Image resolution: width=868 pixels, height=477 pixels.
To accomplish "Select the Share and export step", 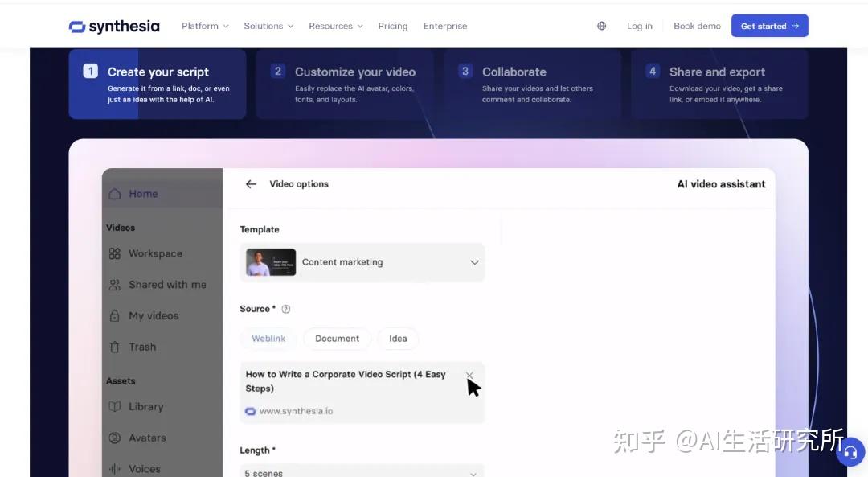I will [x=719, y=84].
